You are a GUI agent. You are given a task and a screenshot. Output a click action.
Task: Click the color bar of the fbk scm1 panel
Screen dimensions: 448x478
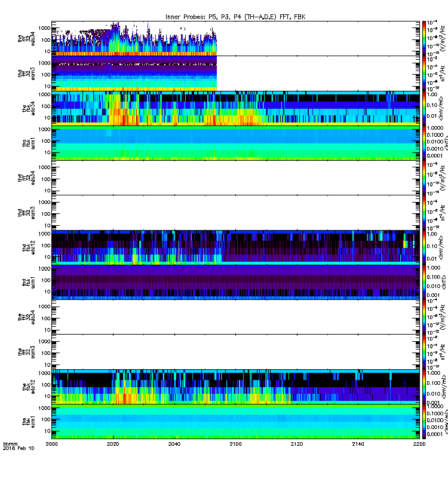(424, 421)
